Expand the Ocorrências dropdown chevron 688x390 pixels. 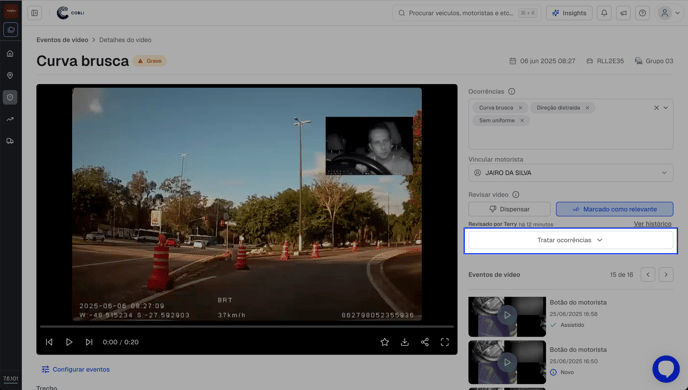pyautogui.click(x=666, y=108)
